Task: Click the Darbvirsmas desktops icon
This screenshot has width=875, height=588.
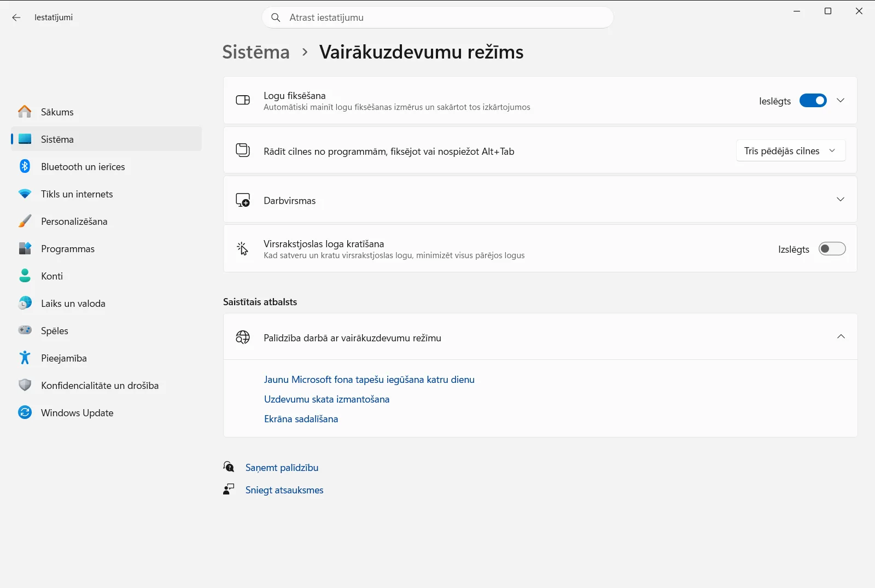Action: coord(243,200)
